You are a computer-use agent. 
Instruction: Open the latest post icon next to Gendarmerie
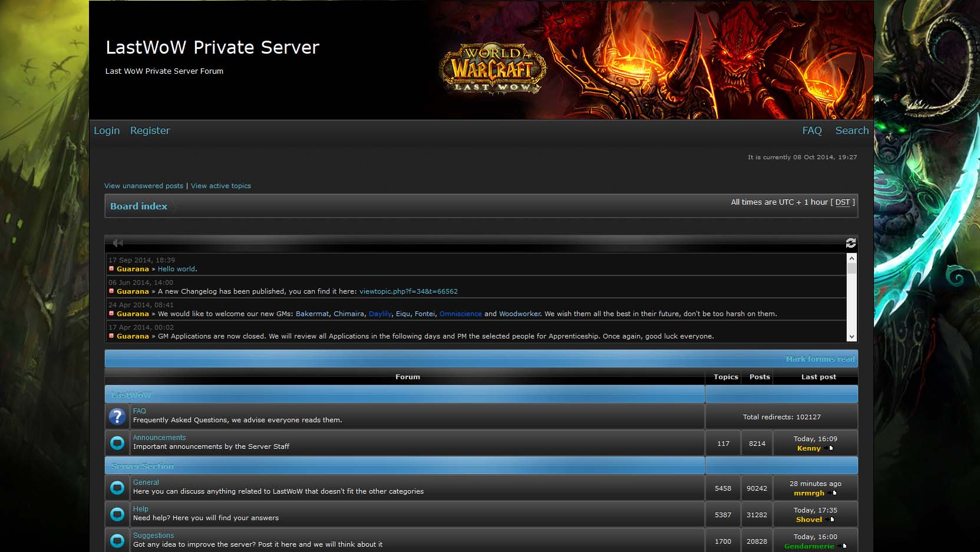[x=843, y=546]
